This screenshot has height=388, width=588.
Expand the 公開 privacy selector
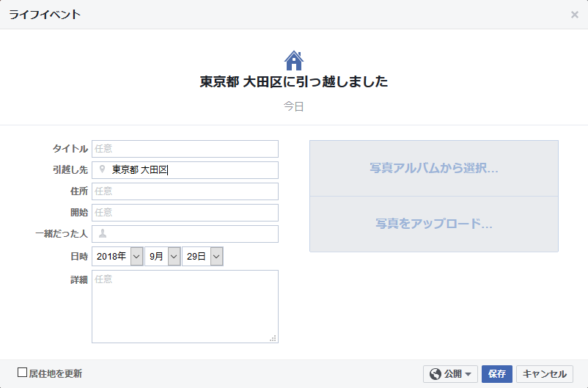pyautogui.click(x=450, y=374)
